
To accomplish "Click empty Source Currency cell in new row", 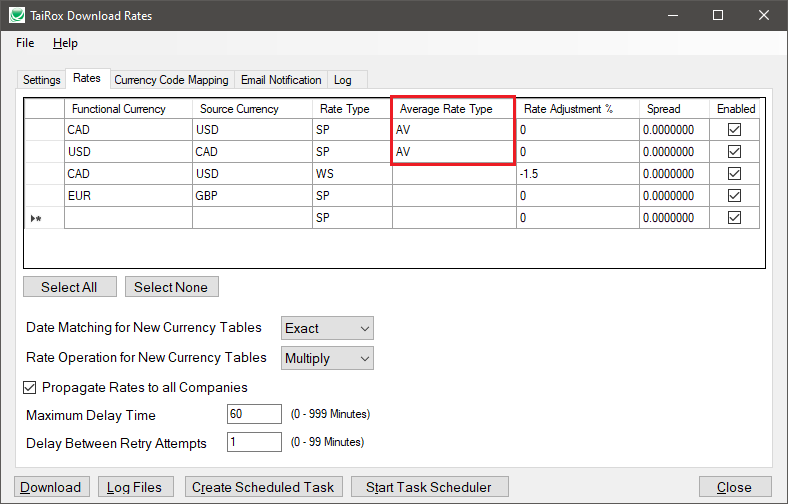I will 252,218.
